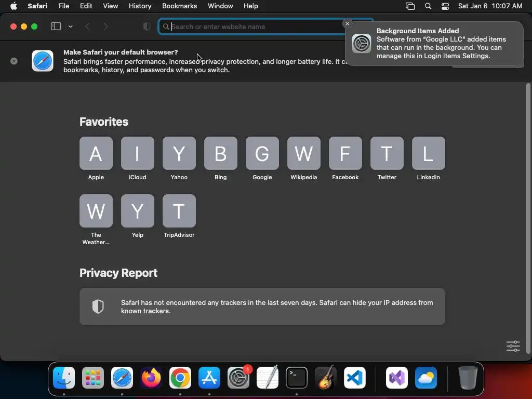Open the Help menu
Screen dimensions: 532x399
(251, 6)
